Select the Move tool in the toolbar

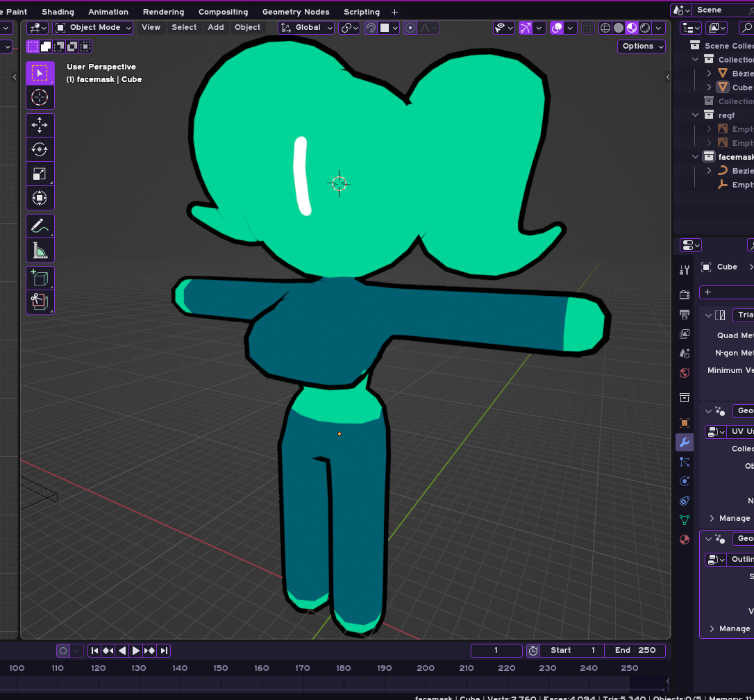point(40,125)
